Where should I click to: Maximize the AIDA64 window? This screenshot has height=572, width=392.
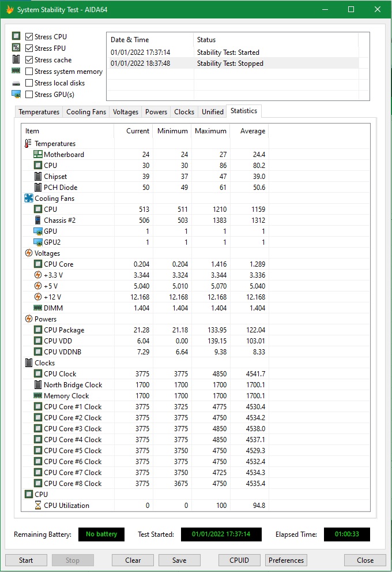[351, 9]
